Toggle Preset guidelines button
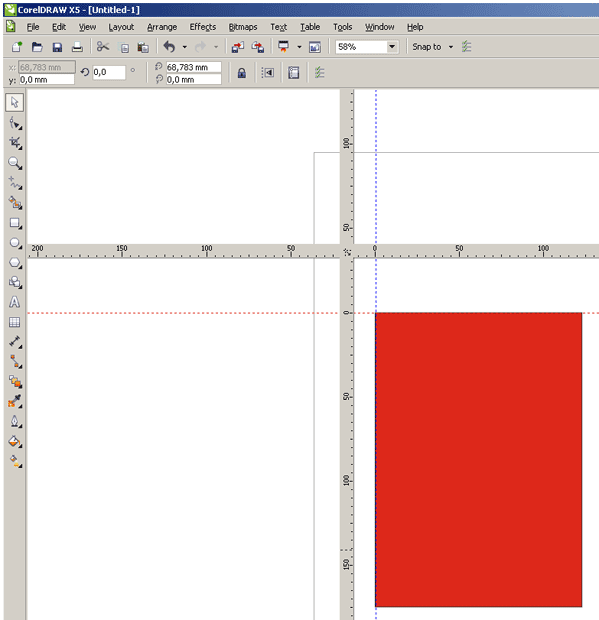This screenshot has width=599, height=620. [x=294, y=73]
